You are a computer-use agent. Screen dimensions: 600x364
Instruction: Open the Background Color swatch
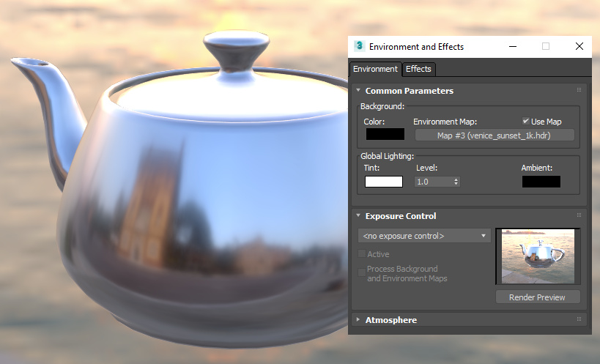coord(385,134)
